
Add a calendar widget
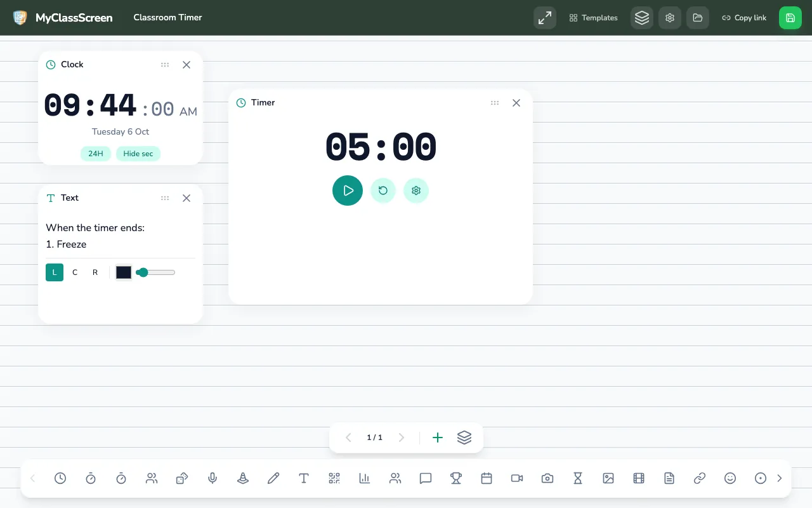pyautogui.click(x=487, y=478)
